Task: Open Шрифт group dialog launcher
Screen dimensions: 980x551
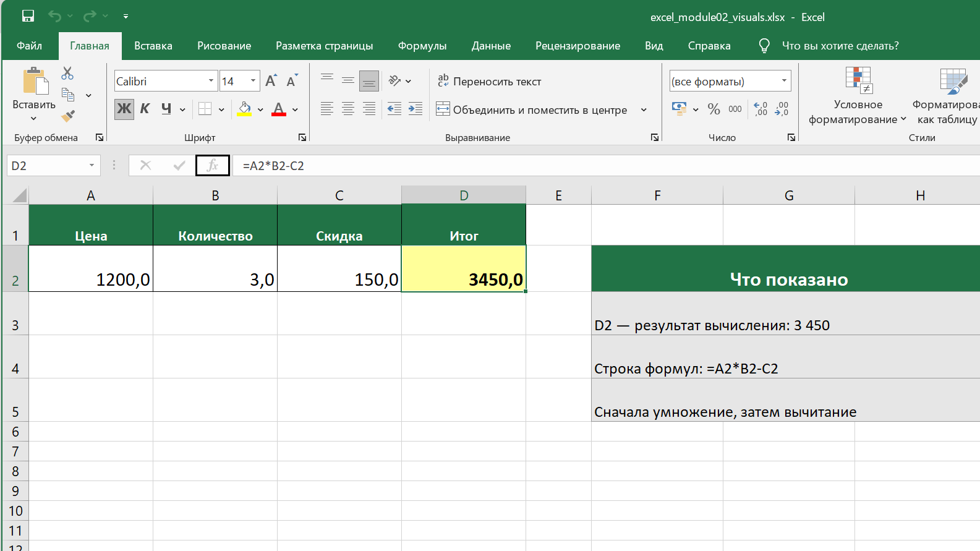Action: click(302, 137)
